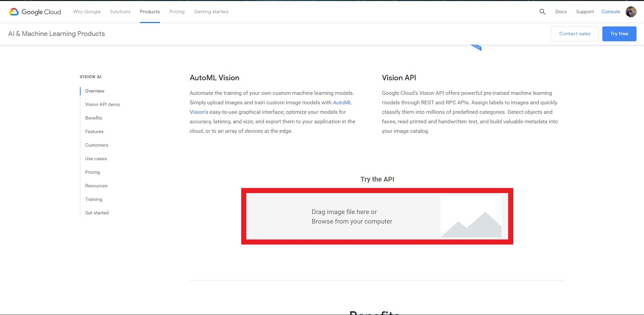Open the Why Google menu
The width and height of the screenshot is (644, 315).
point(87,12)
